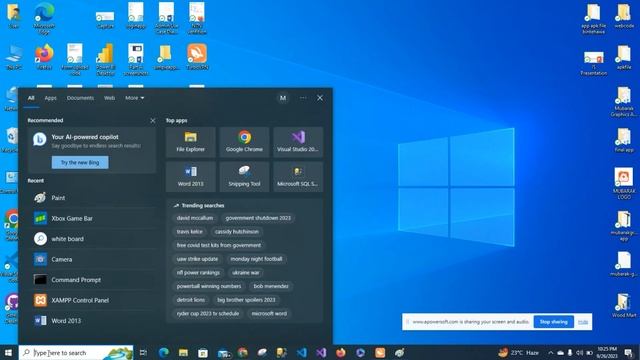
Task: Search trending 'ukraine war'
Action: click(246, 272)
